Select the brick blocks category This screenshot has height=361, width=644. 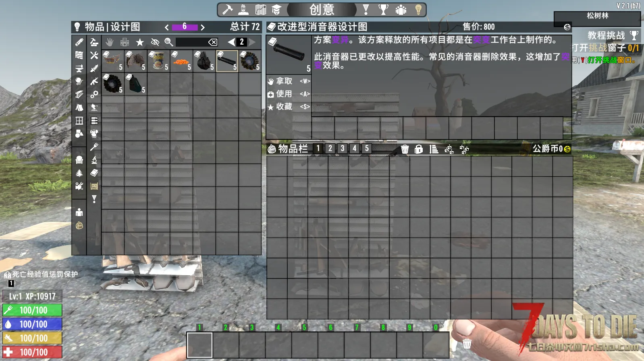coord(79,55)
